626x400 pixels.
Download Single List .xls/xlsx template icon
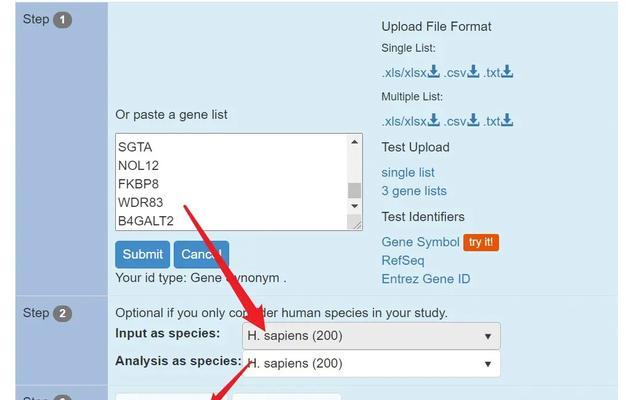434,71
